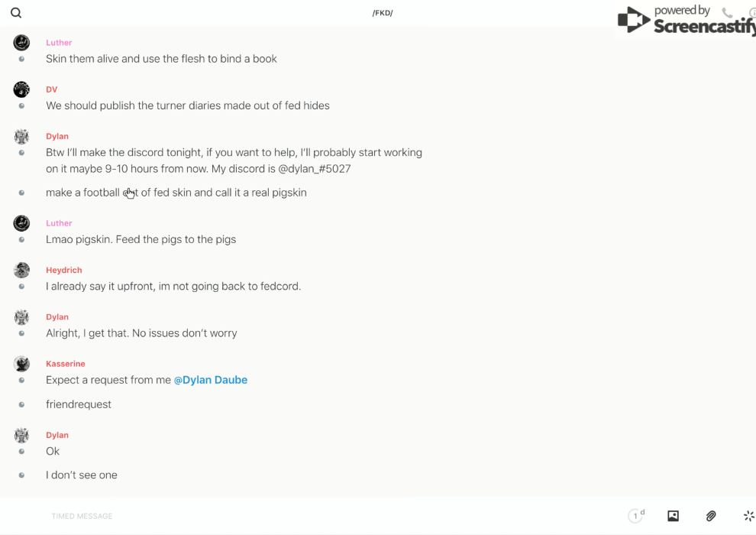Click the Heydrich sender name

point(64,270)
